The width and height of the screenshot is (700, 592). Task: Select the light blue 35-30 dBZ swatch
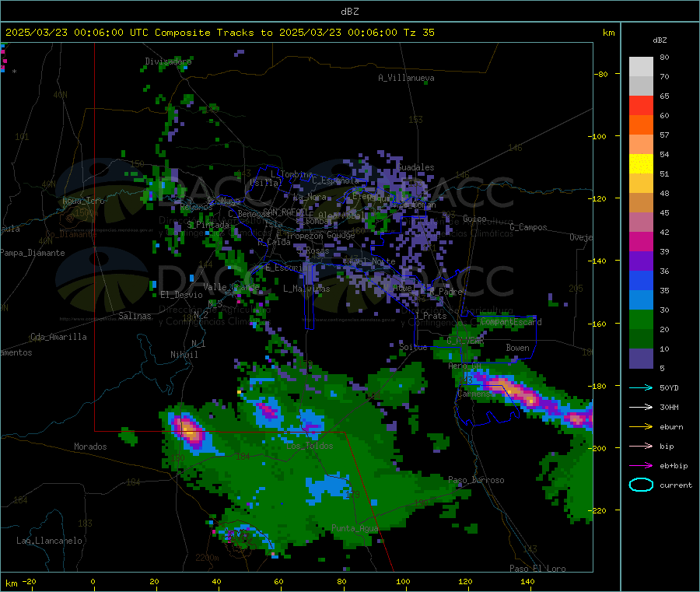[x=641, y=300]
